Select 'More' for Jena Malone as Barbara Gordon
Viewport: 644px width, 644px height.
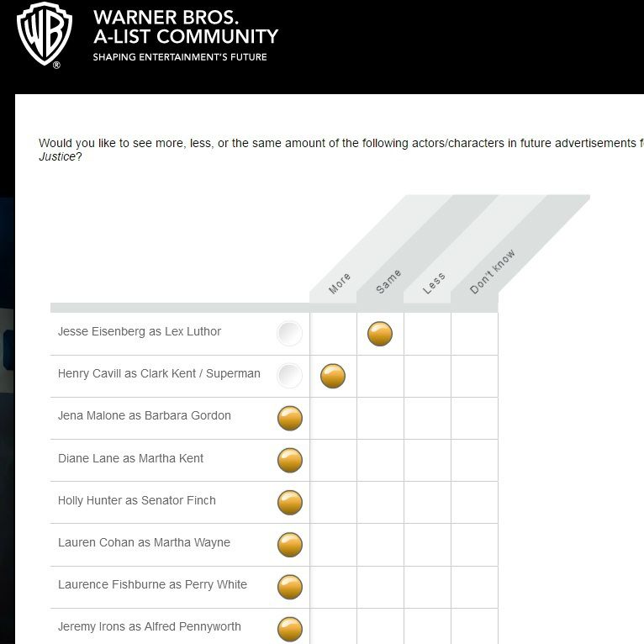click(333, 418)
